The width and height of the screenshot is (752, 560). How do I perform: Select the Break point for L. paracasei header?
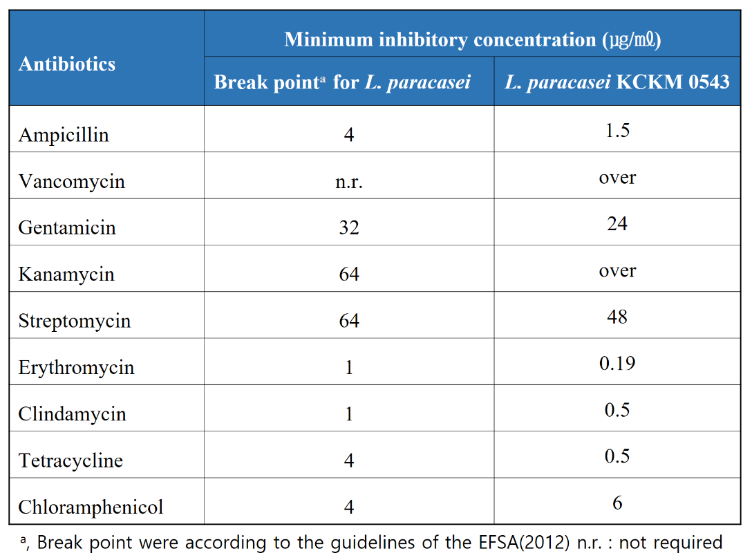coord(342,82)
